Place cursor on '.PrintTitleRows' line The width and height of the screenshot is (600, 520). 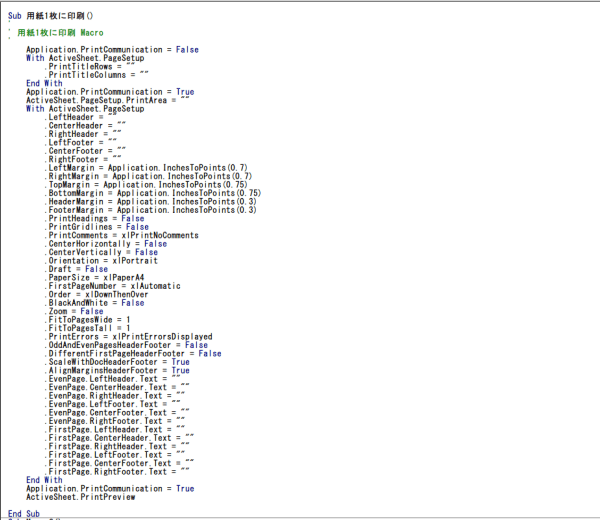(x=90, y=66)
